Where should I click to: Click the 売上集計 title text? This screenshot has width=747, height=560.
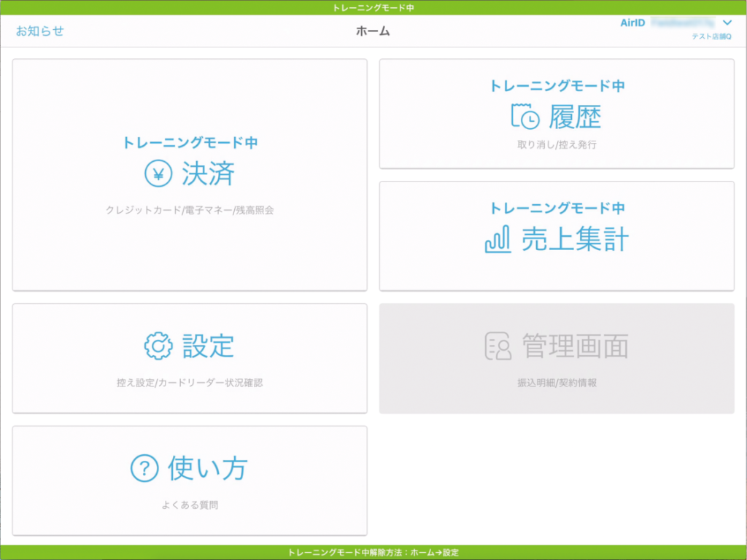click(575, 240)
